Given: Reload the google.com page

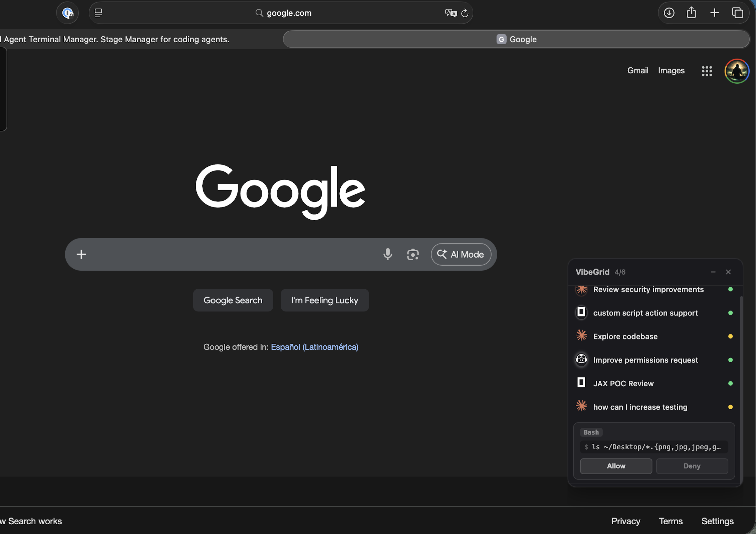Looking at the screenshot, I should pos(465,13).
